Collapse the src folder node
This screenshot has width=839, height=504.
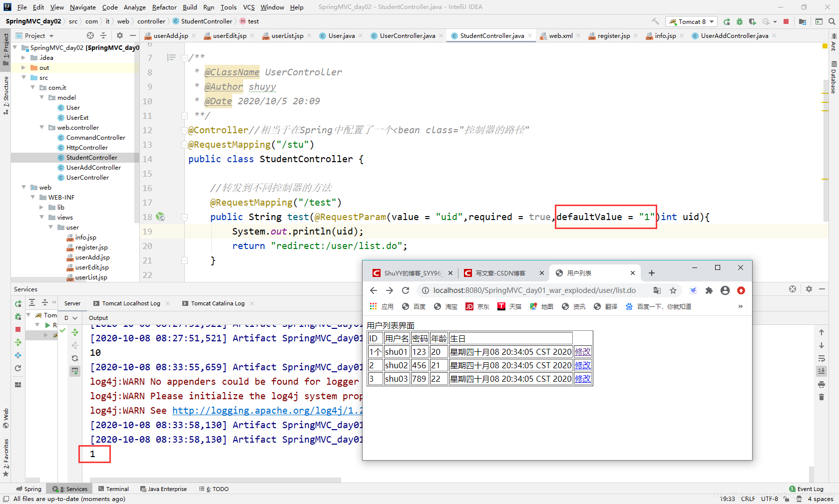pos(23,77)
